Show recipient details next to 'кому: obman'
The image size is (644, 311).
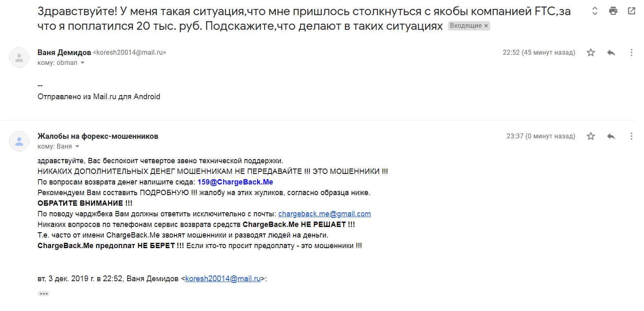coord(83,63)
